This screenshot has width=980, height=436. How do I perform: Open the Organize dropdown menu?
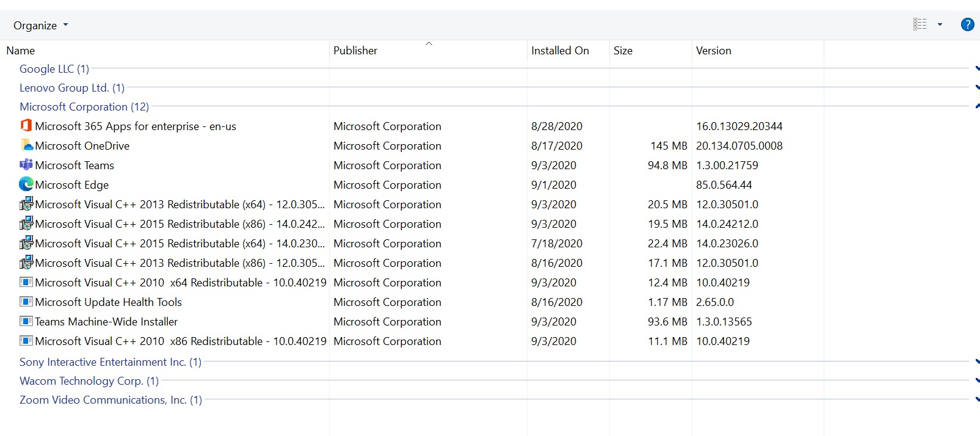click(41, 25)
